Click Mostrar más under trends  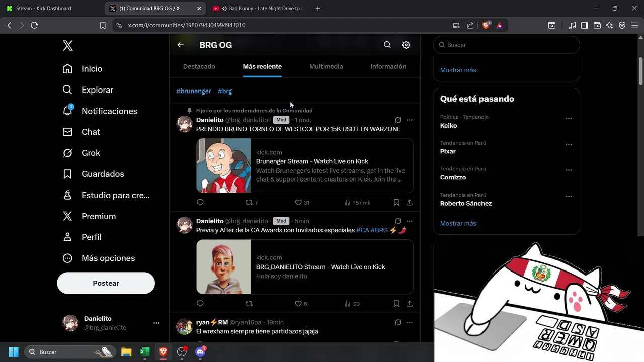pos(458,223)
